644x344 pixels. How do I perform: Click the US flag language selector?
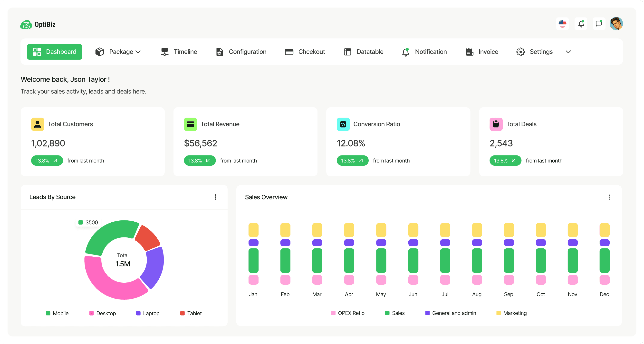pyautogui.click(x=563, y=24)
